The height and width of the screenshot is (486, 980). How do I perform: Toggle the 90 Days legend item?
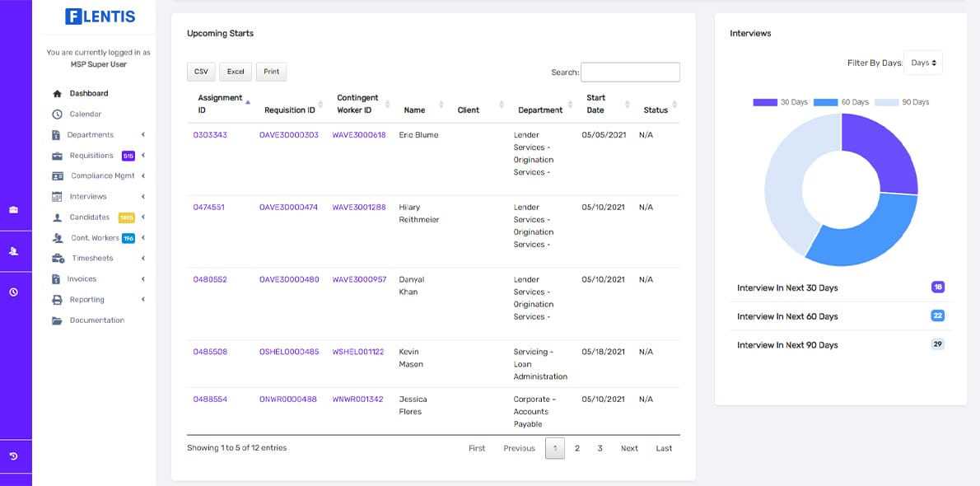[x=901, y=102]
